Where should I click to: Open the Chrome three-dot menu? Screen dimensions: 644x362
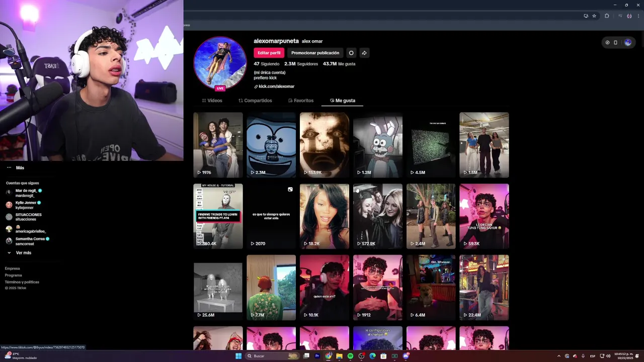tap(638, 16)
